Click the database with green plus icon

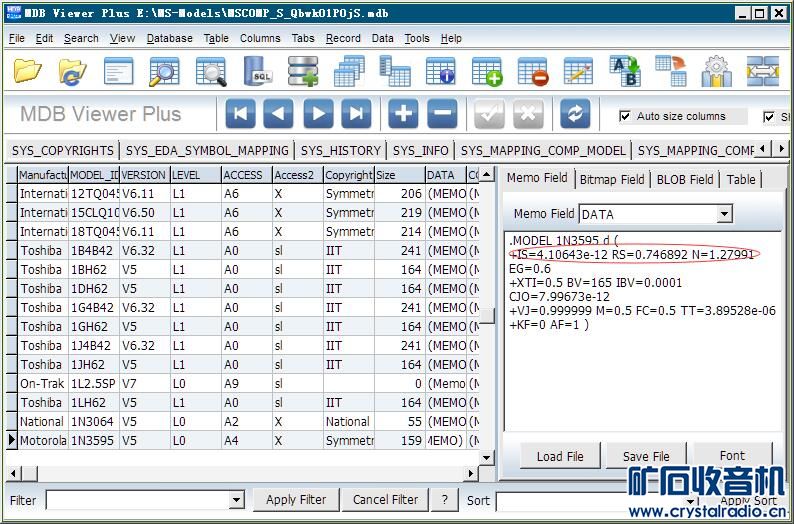point(303,71)
